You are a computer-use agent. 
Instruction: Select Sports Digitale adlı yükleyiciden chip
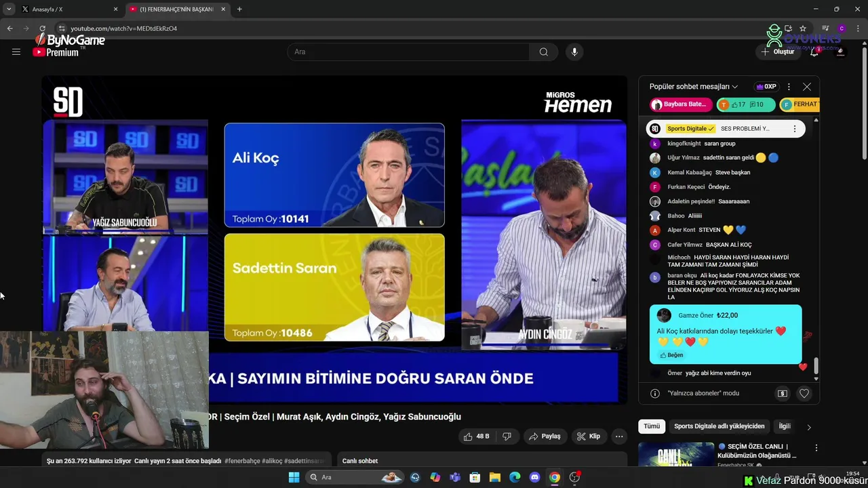[719, 426]
